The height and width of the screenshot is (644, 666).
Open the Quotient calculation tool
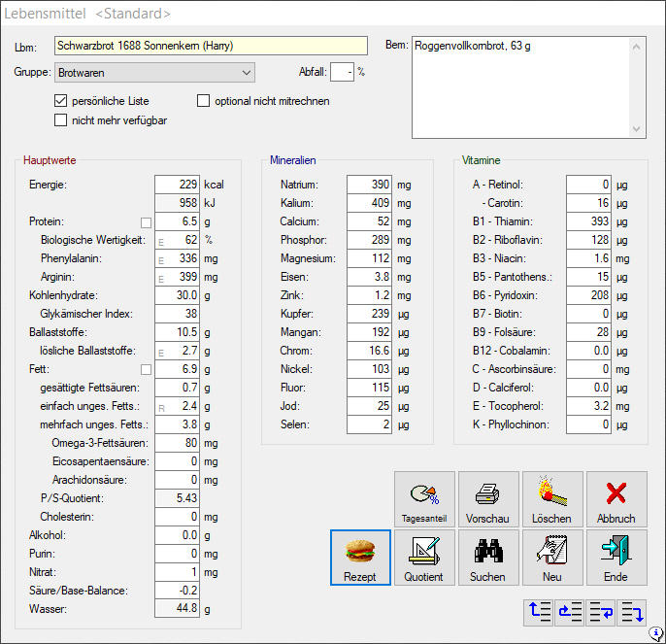pyautogui.click(x=424, y=558)
